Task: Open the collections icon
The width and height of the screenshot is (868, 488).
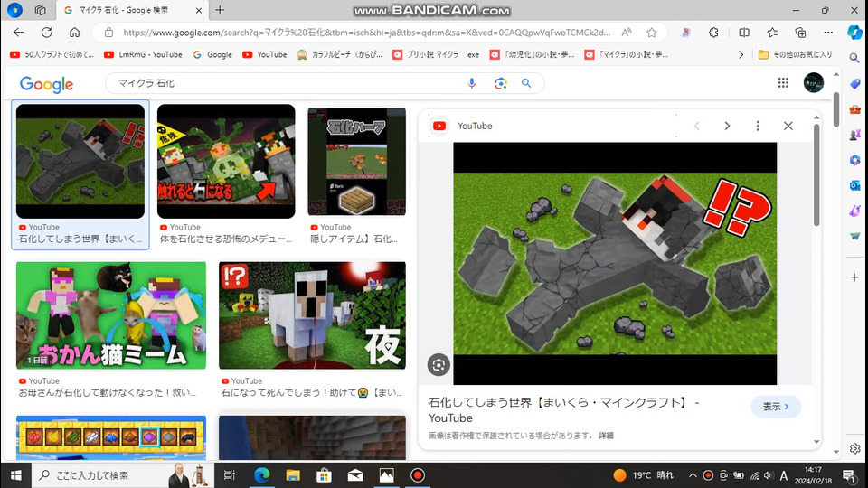Action: point(800,33)
